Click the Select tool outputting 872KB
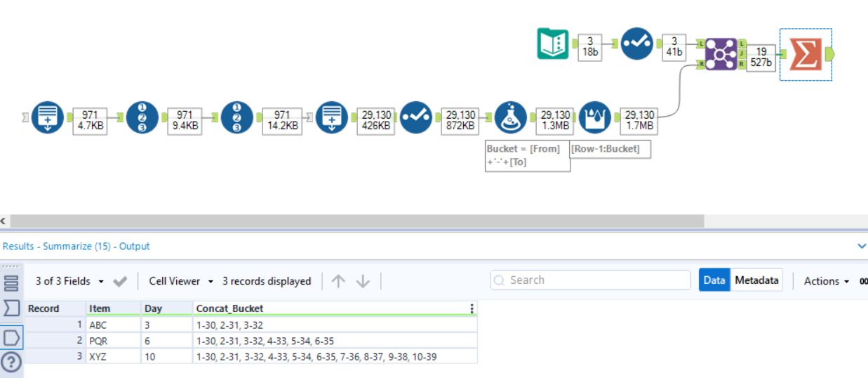This screenshot has height=378, width=868. click(x=416, y=117)
